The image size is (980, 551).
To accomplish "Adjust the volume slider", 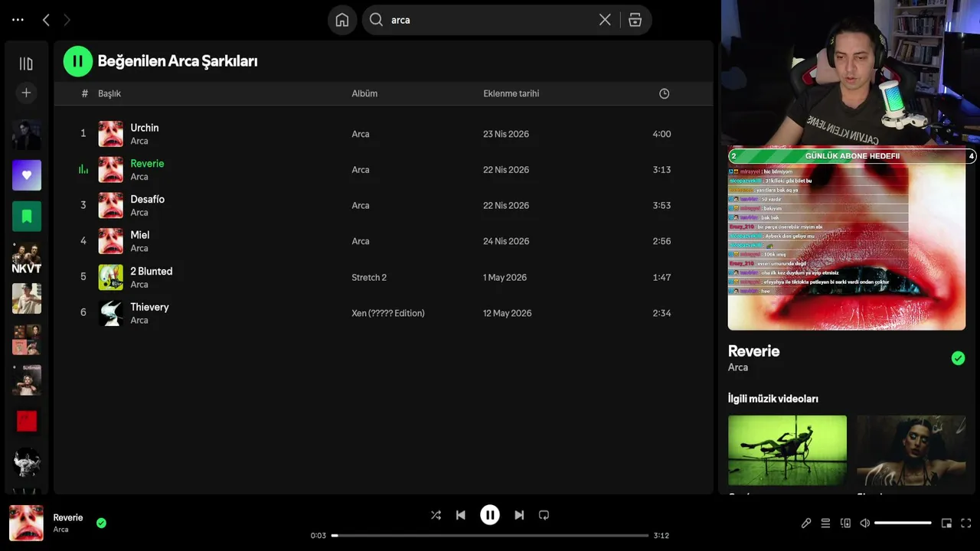I will [903, 523].
